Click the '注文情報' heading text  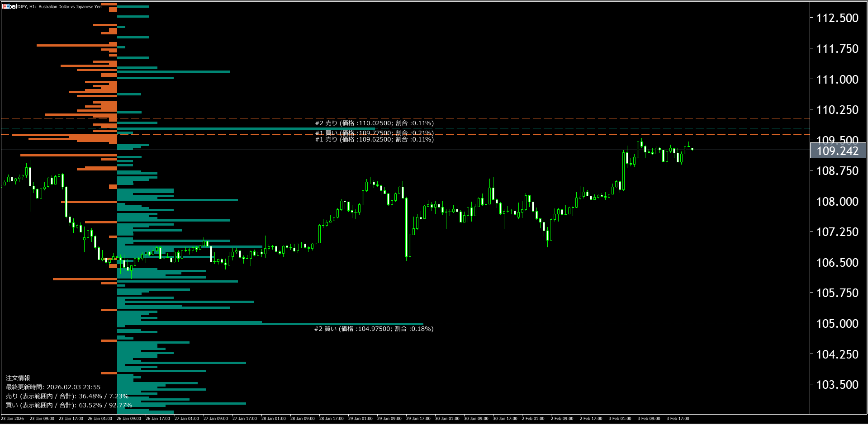[x=18, y=378]
